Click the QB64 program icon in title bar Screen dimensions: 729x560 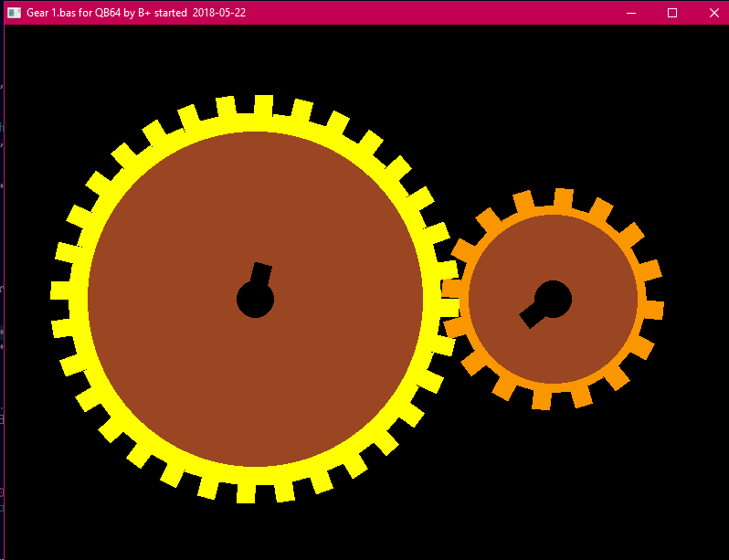tap(14, 13)
